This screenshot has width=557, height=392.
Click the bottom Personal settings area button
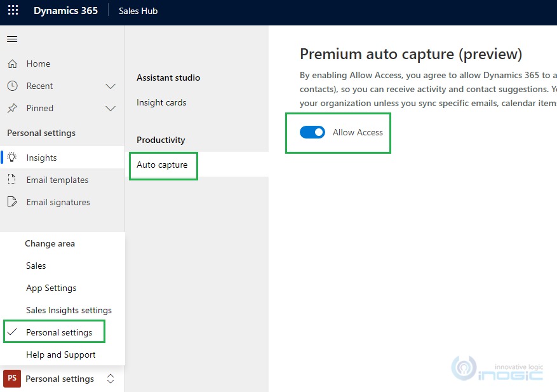click(x=62, y=379)
